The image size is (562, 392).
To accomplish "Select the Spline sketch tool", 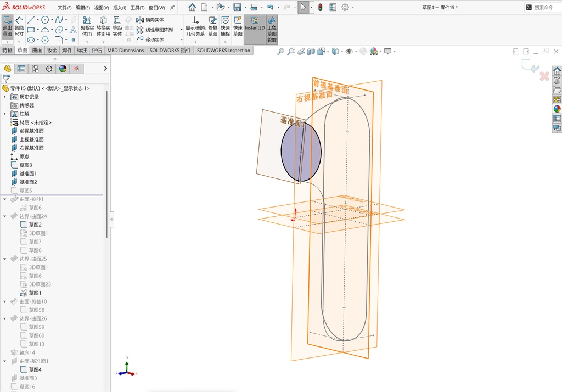I will pyautogui.click(x=59, y=20).
